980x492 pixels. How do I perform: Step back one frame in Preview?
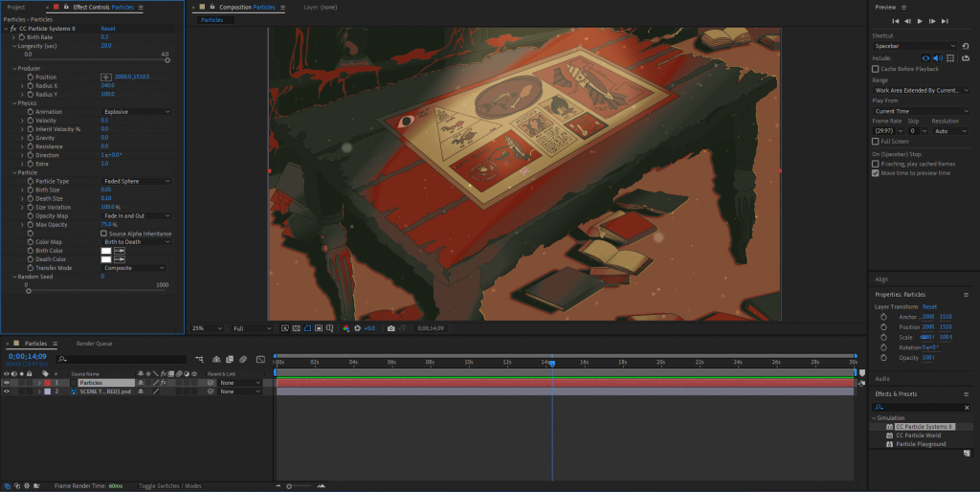pyautogui.click(x=907, y=21)
